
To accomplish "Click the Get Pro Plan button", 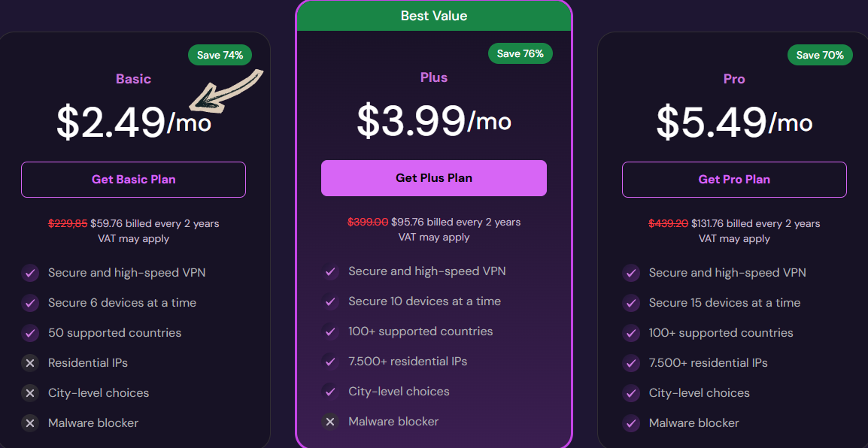I will click(734, 179).
